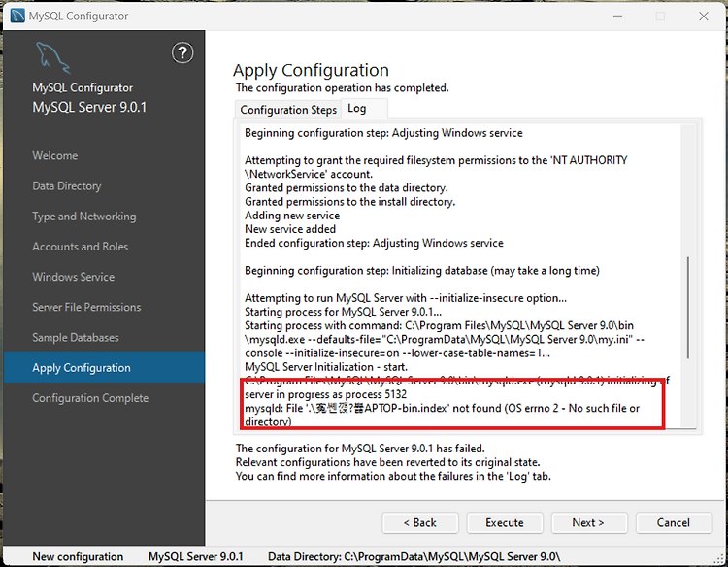Open Type and Networking step

point(84,217)
